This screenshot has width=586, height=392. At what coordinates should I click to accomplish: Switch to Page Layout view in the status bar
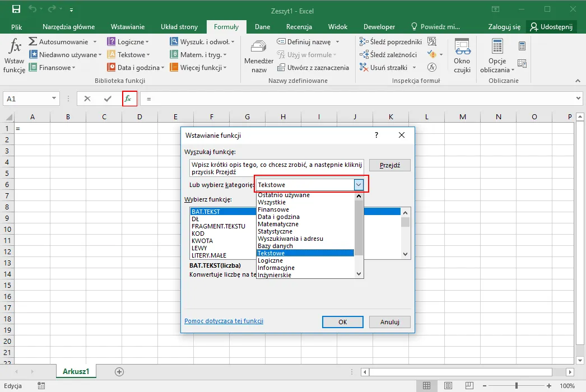click(x=448, y=386)
